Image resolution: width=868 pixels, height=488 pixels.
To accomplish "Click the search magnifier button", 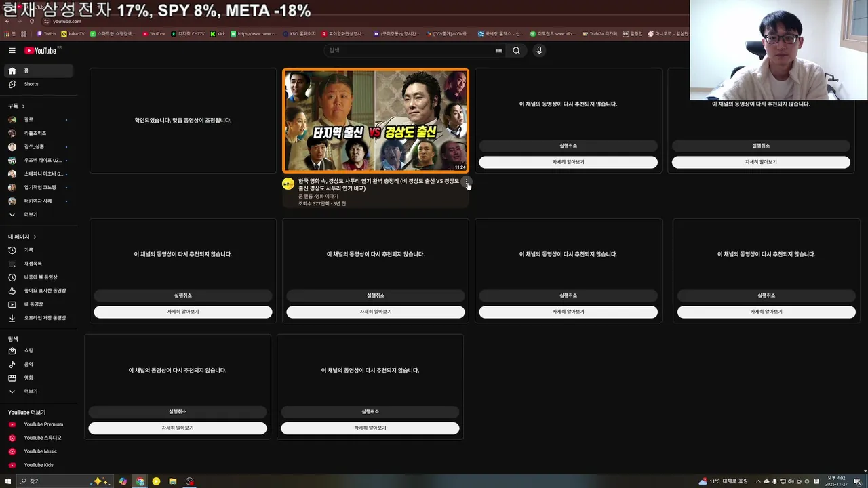I will click(516, 50).
